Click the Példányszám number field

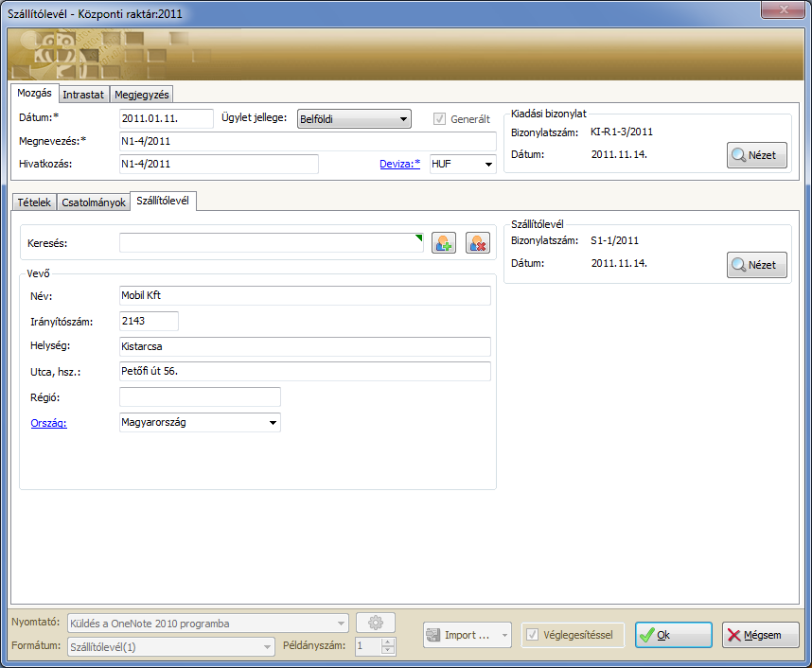(x=368, y=646)
